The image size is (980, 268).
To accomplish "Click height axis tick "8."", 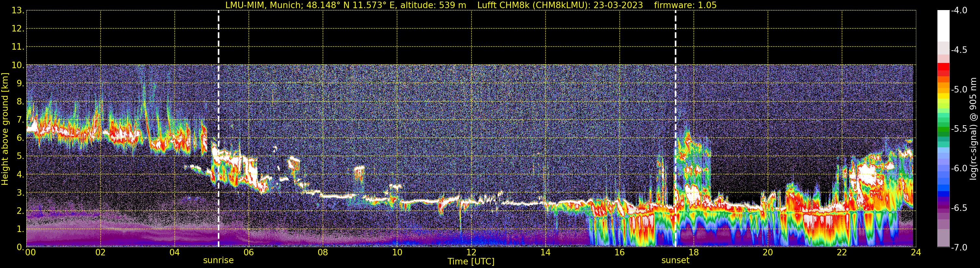I will 20,101.
